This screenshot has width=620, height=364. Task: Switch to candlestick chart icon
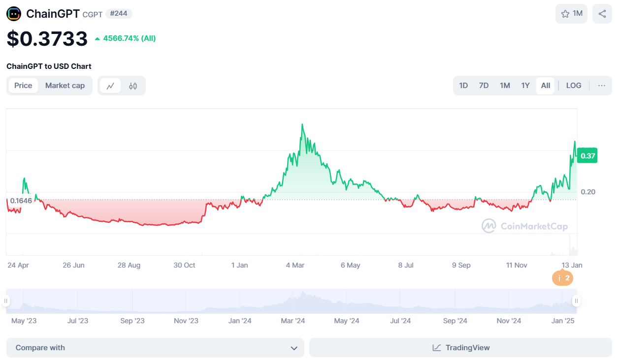133,86
